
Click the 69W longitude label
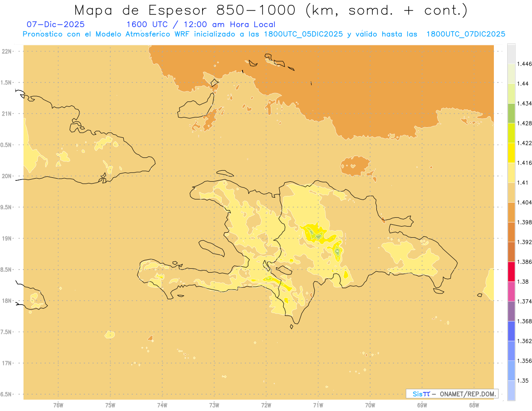(422, 405)
